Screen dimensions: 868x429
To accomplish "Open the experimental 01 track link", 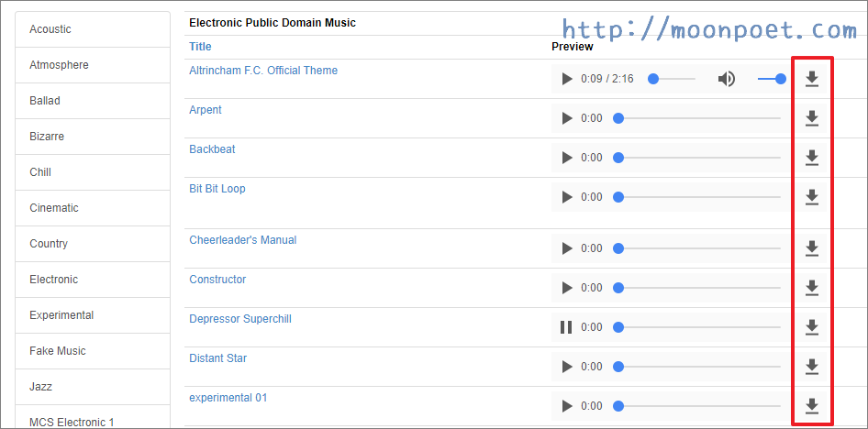I will tap(228, 398).
